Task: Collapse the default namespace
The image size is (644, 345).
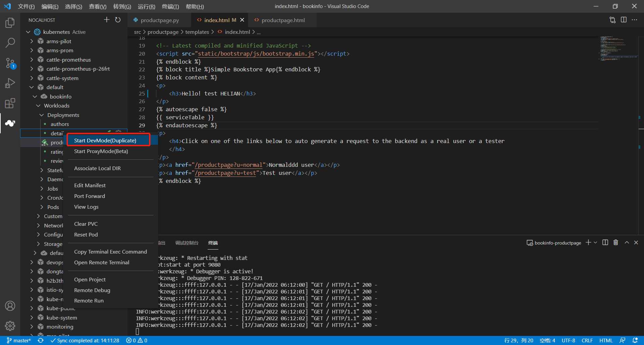Action: [x=32, y=87]
